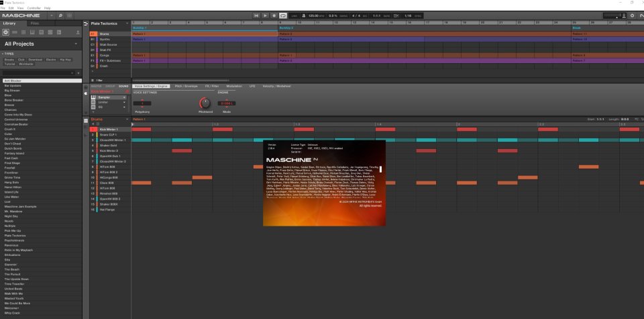Toggle the Link button in transport
This screenshot has width=644, height=319.
pyautogui.click(x=294, y=15)
